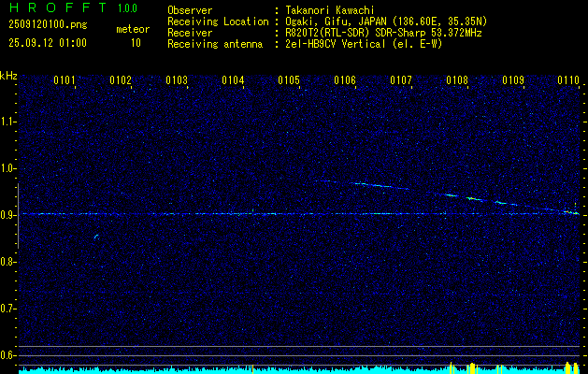Click the 0102 time marker

(x=121, y=80)
